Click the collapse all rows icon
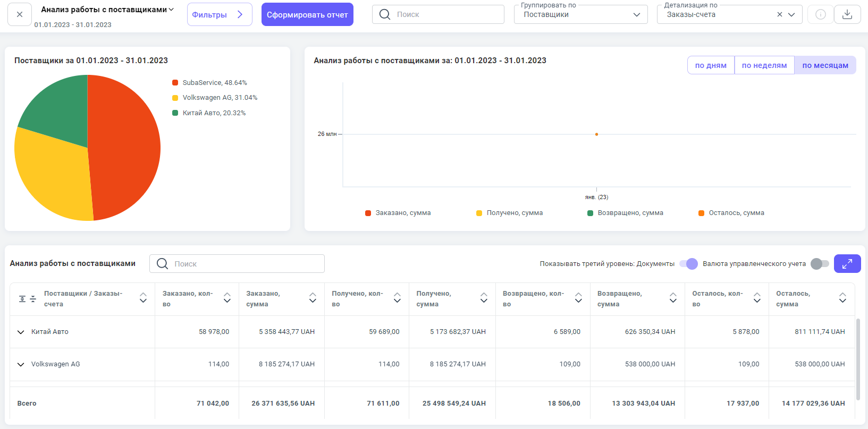 click(x=33, y=299)
